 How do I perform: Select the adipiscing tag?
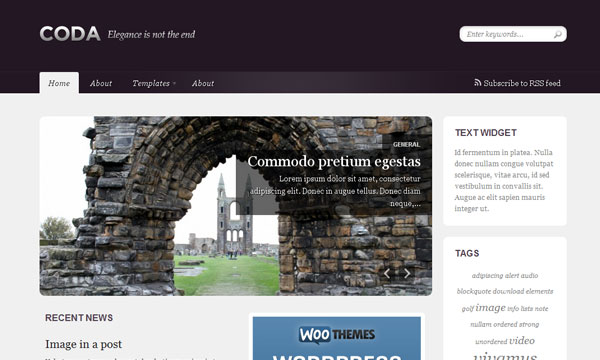(x=487, y=275)
